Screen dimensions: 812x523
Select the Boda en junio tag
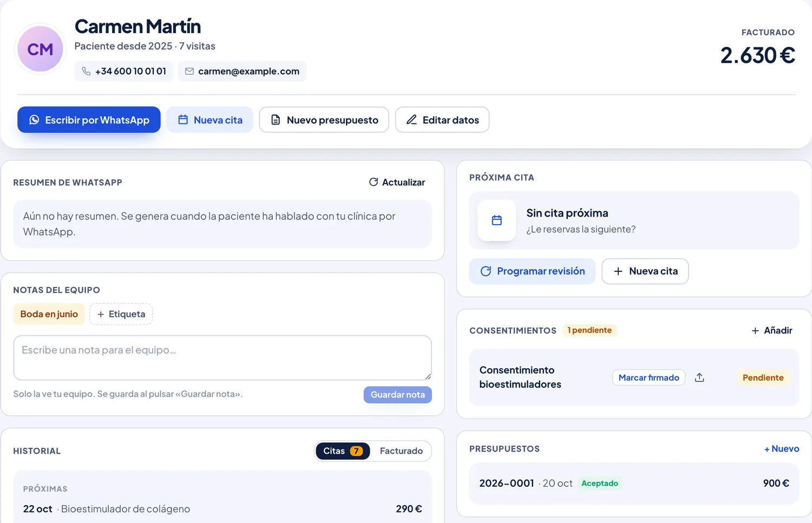click(x=49, y=314)
